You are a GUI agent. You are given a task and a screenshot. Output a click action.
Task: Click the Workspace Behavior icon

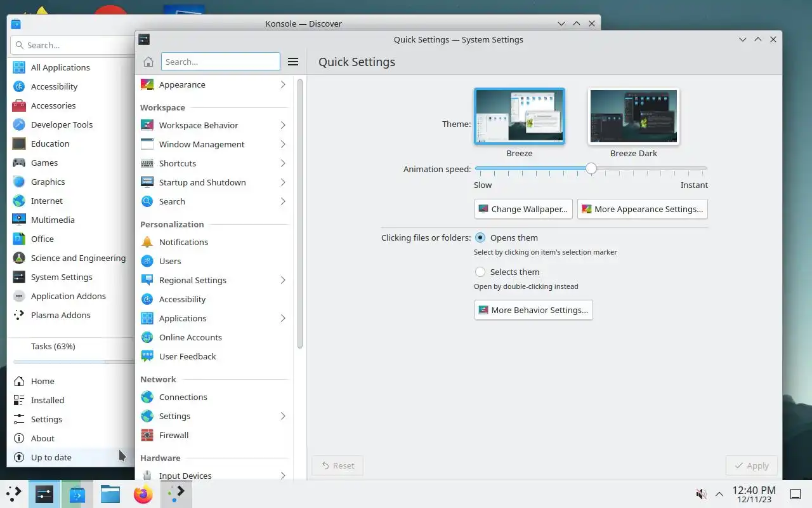click(147, 125)
